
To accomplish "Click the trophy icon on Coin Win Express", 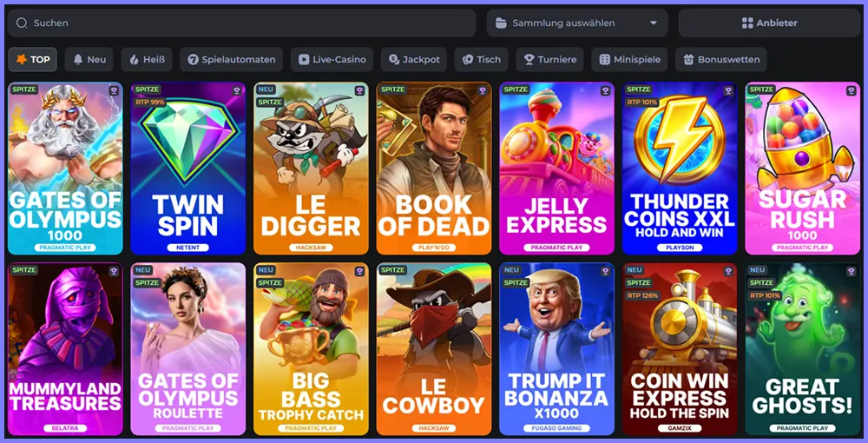I will pyautogui.click(x=728, y=271).
